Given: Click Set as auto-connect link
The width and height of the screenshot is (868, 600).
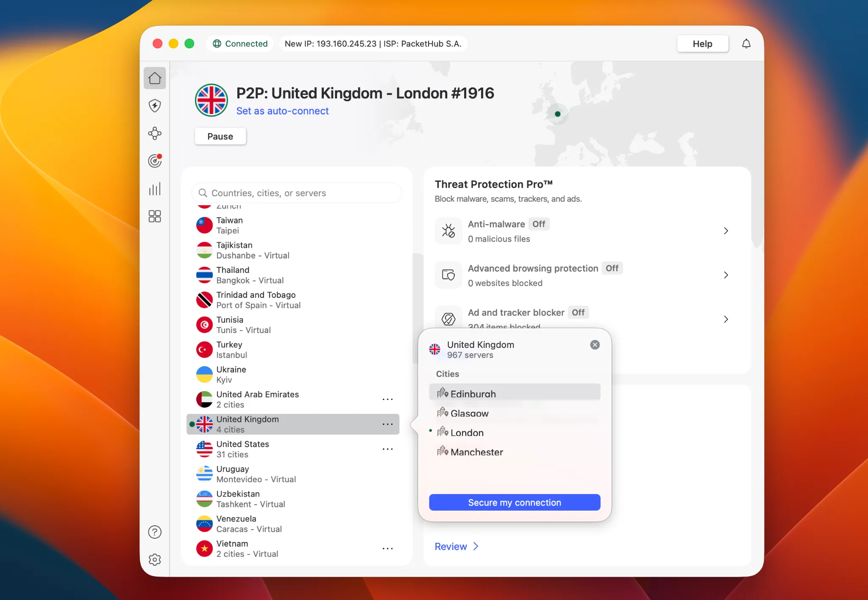Looking at the screenshot, I should [282, 111].
